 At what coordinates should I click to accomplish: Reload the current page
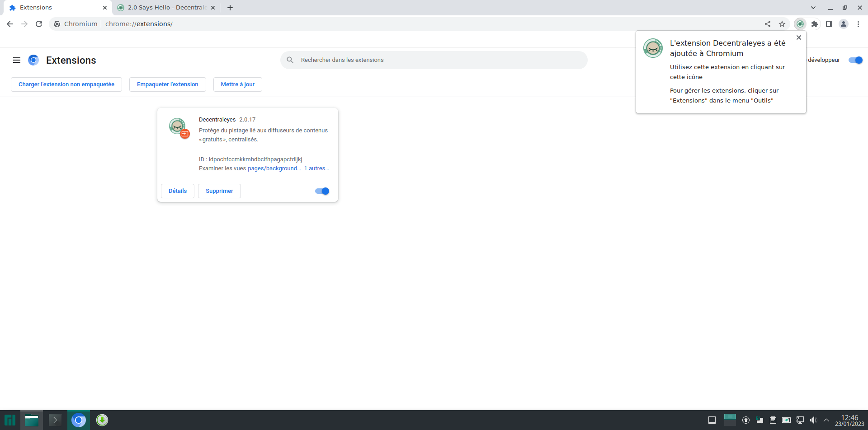(x=39, y=24)
